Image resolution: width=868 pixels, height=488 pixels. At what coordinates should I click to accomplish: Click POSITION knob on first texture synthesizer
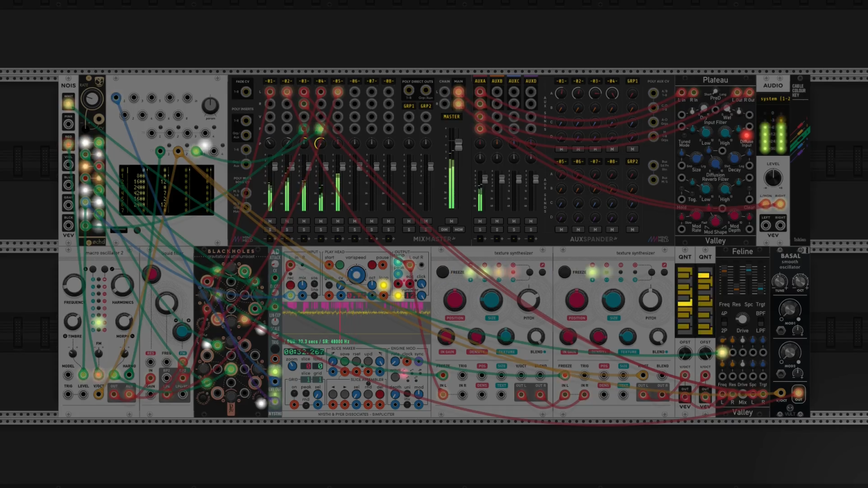pyautogui.click(x=454, y=300)
